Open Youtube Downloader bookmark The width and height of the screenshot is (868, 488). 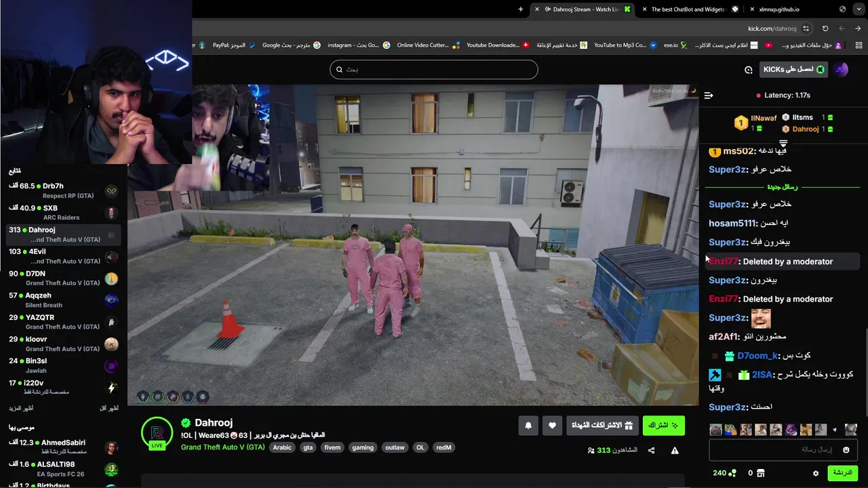[498, 45]
